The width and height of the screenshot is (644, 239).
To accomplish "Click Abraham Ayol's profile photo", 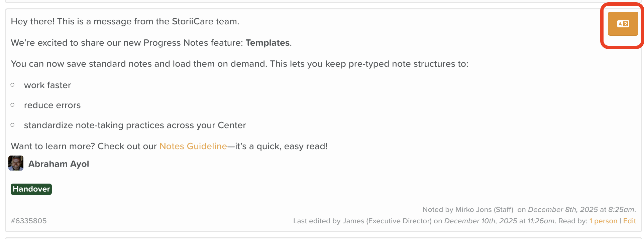I will click(16, 163).
